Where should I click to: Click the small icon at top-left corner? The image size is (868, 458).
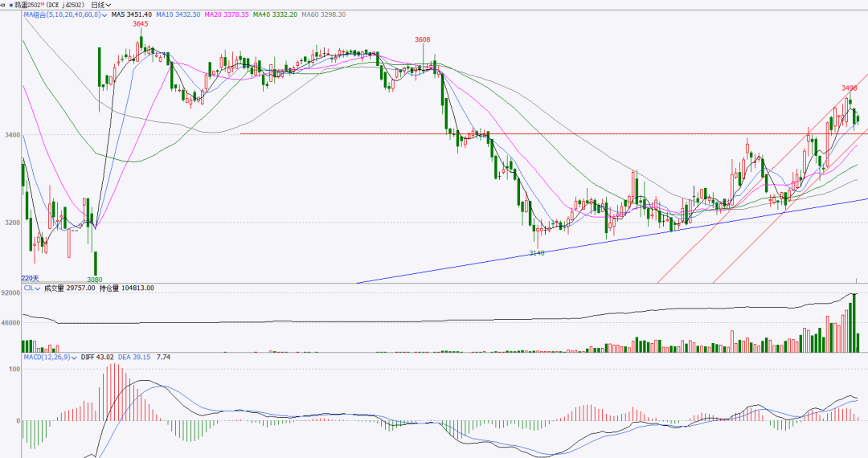[x=3, y=5]
